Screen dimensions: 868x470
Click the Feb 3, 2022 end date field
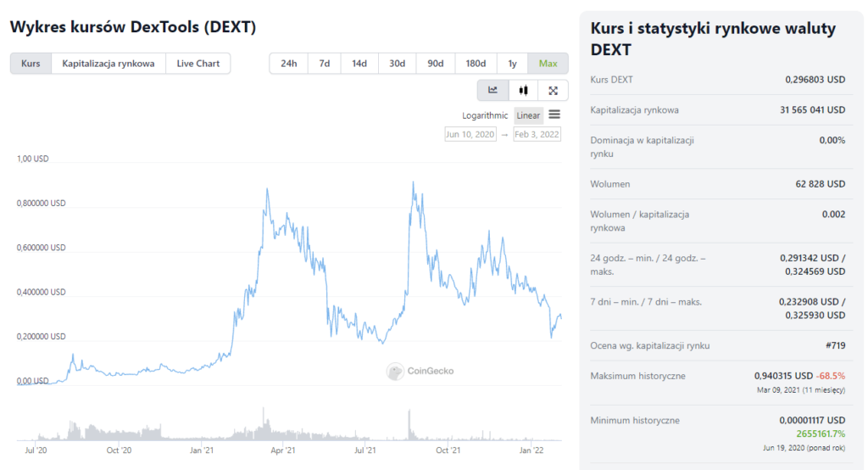coord(537,134)
